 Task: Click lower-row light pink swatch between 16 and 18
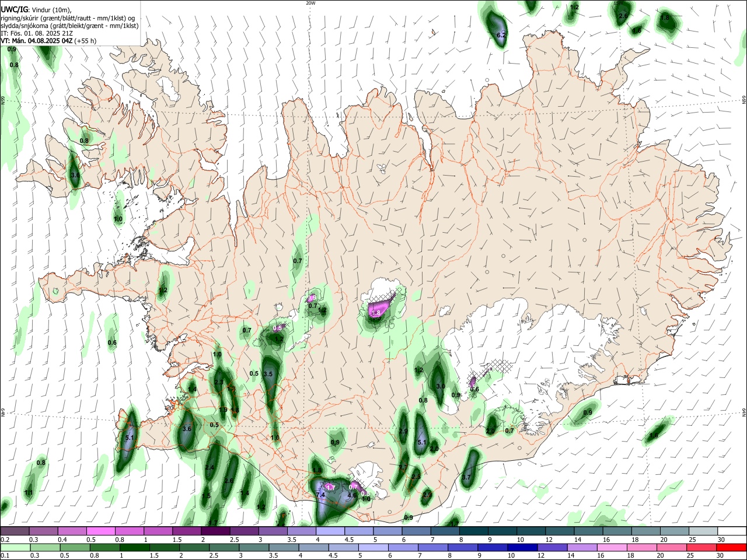(x=612, y=548)
